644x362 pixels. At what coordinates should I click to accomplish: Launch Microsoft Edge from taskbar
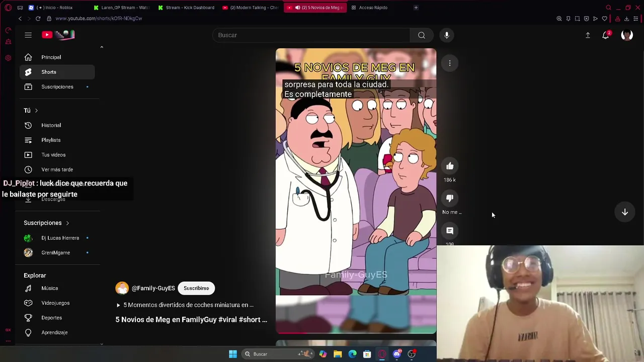click(352, 354)
